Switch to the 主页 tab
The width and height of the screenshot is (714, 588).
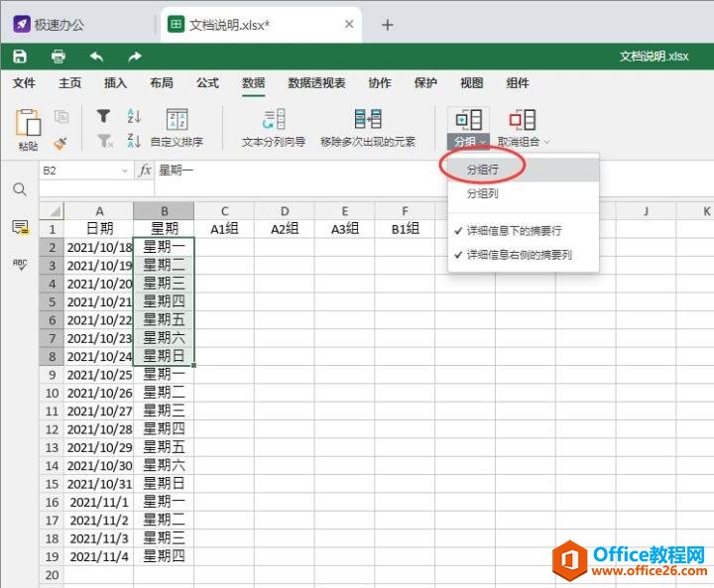click(x=69, y=83)
